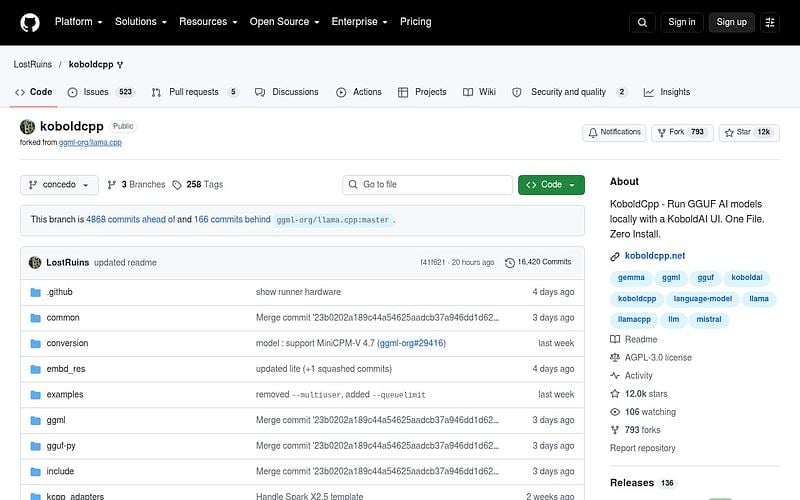Open the Discussions tab
Image resolution: width=800 pixels, height=500 pixels.
click(x=286, y=92)
